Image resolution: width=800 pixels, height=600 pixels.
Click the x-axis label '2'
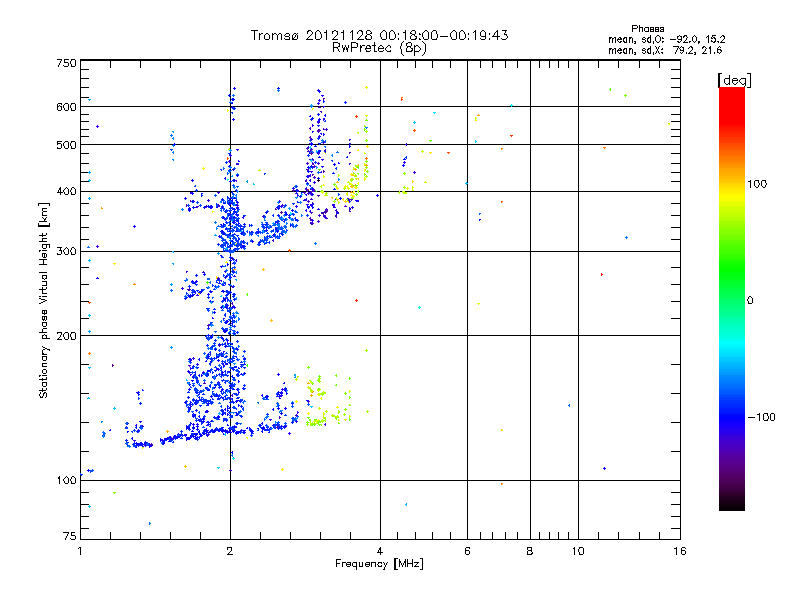coord(230,551)
